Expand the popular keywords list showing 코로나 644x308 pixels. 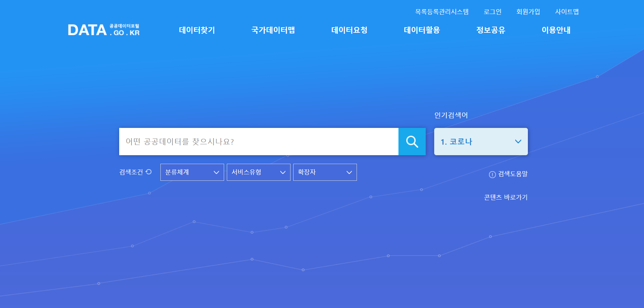click(x=481, y=142)
